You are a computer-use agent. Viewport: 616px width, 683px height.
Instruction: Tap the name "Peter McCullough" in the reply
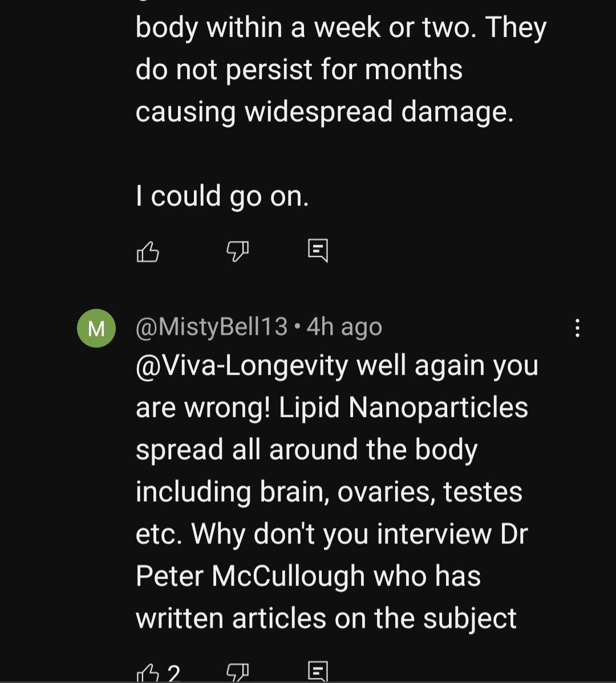click(x=251, y=576)
